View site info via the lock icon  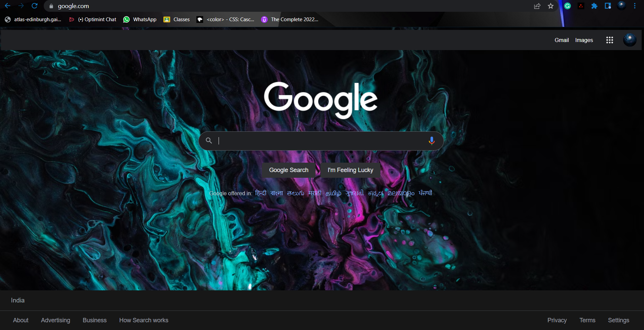(x=51, y=6)
